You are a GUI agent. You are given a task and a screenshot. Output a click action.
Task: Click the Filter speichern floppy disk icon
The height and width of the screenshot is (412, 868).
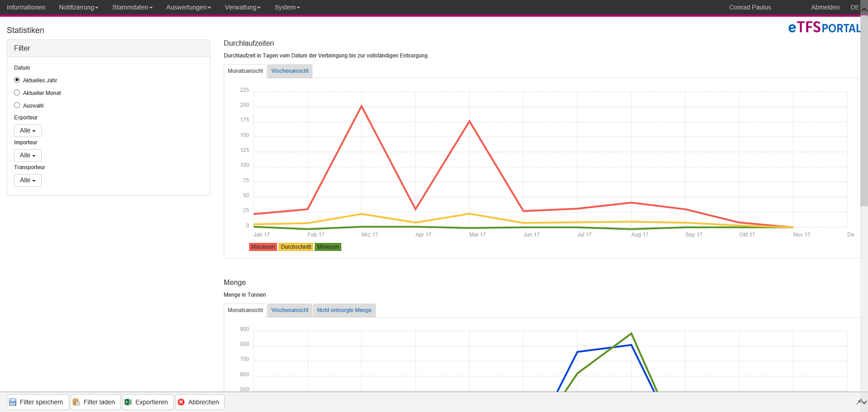(x=13, y=402)
